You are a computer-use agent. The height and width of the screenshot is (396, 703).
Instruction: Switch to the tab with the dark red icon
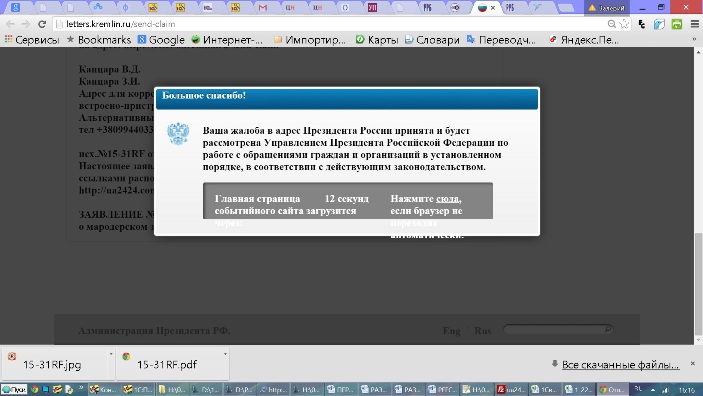coord(372,8)
